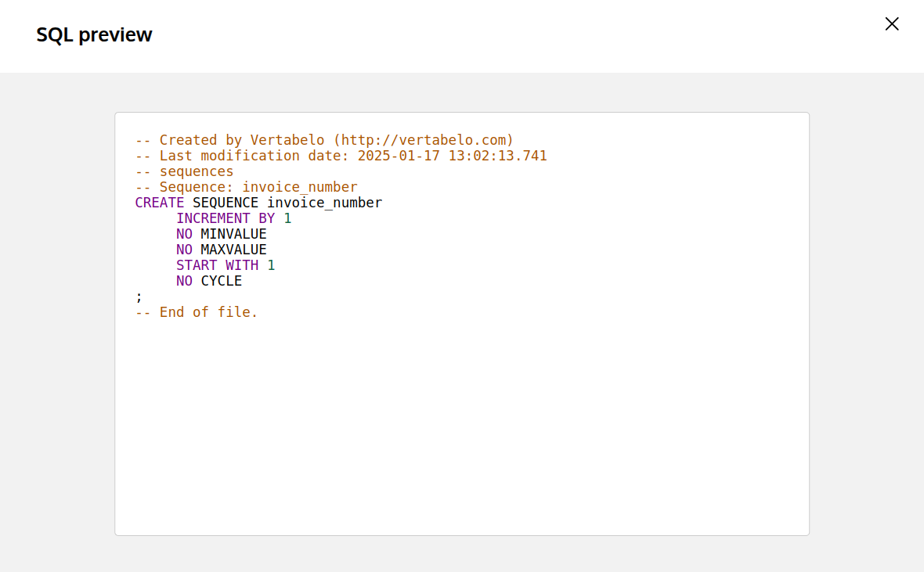Click the terminating semicolon line
This screenshot has width=924, height=572.
pyautogui.click(x=139, y=297)
